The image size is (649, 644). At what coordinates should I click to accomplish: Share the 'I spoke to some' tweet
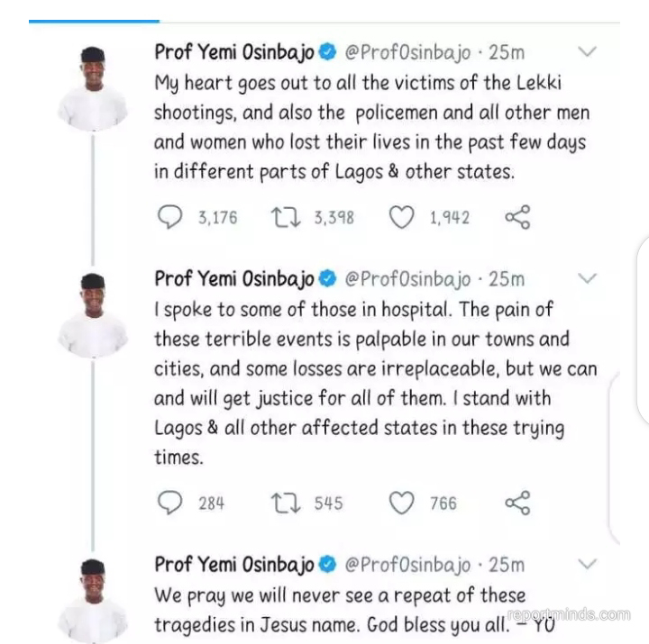(x=517, y=503)
